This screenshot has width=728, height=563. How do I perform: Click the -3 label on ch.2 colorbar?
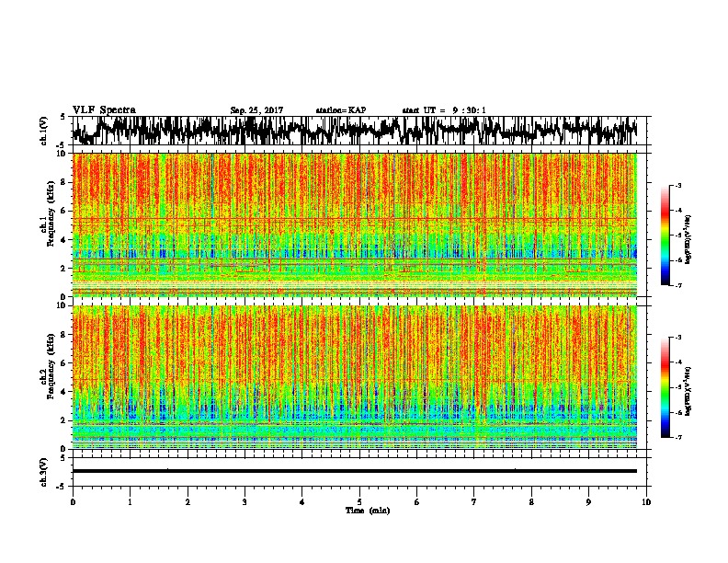[678, 338]
